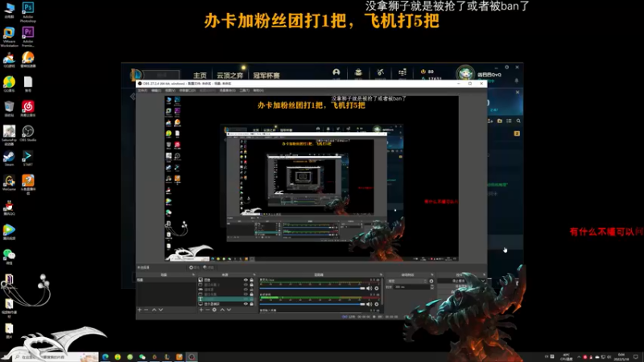
Task: Select the Adobe Photoshop desktop icon
Action: [x=28, y=11]
